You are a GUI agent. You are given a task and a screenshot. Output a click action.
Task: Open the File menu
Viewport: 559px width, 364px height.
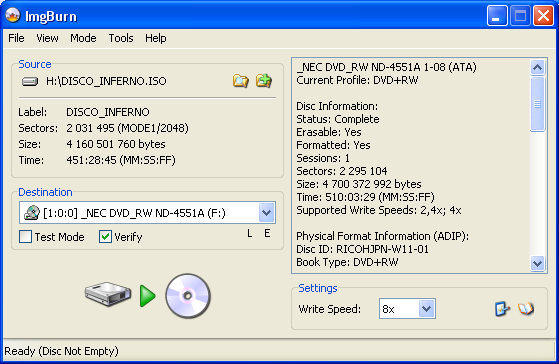pos(16,38)
